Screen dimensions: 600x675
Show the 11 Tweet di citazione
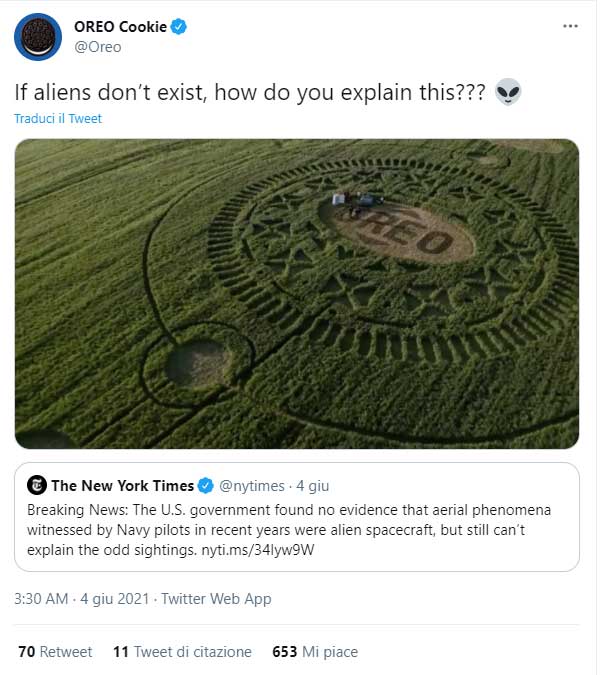tap(182, 651)
